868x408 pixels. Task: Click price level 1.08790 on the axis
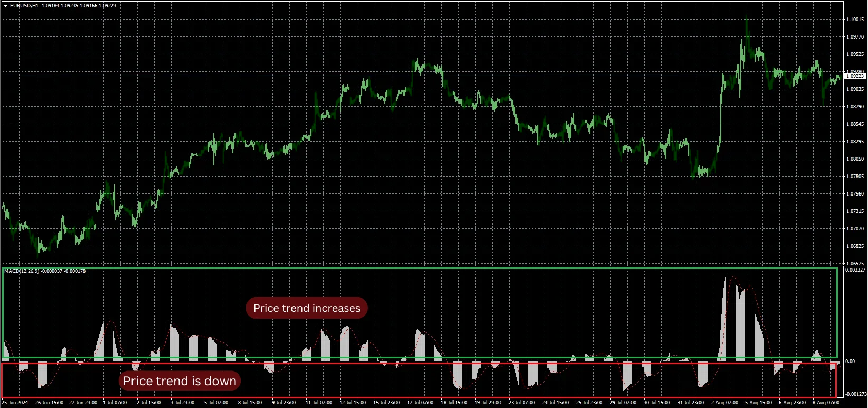tap(855, 107)
